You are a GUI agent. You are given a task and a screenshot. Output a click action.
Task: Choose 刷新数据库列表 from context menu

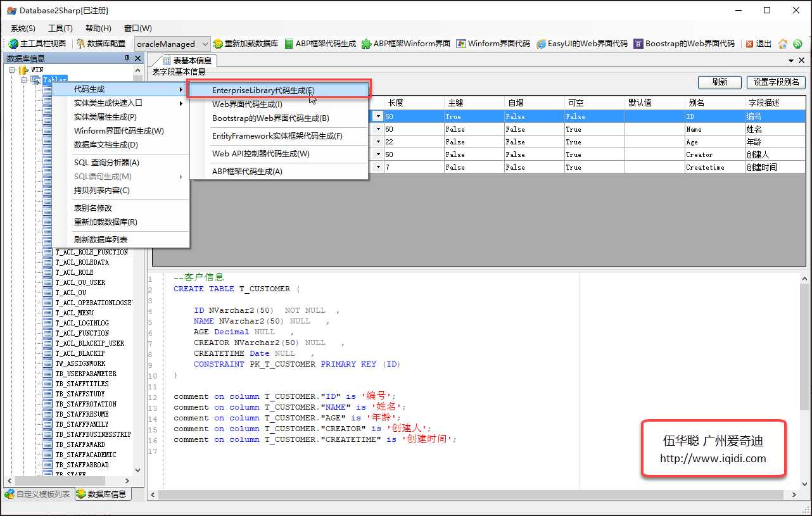point(121,240)
